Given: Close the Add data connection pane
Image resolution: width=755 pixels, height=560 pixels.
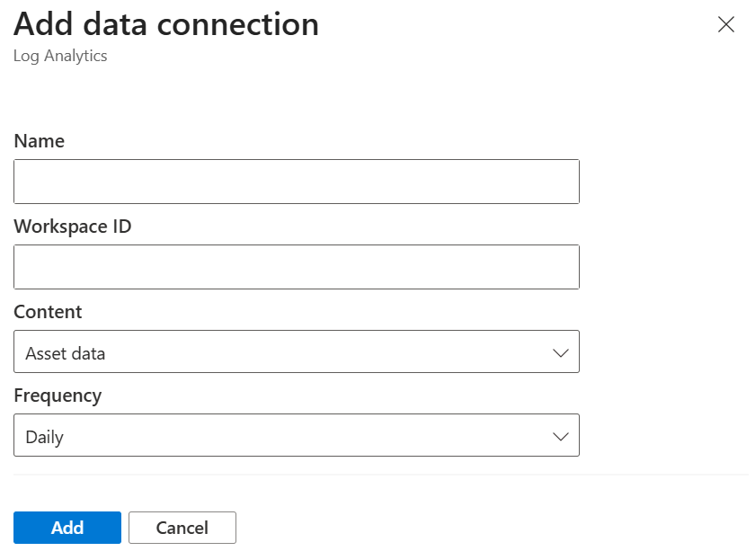Looking at the screenshot, I should 726,25.
